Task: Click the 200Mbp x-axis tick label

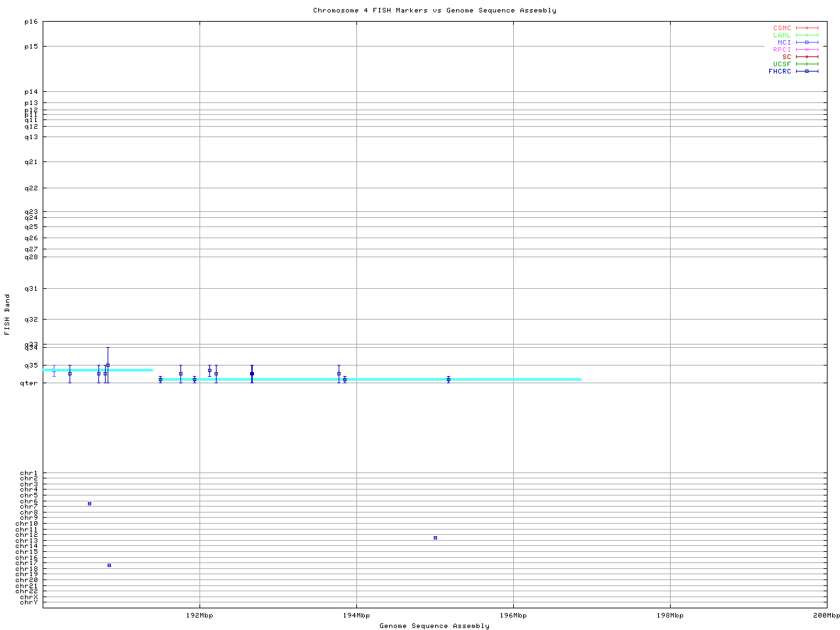Action: 826,616
